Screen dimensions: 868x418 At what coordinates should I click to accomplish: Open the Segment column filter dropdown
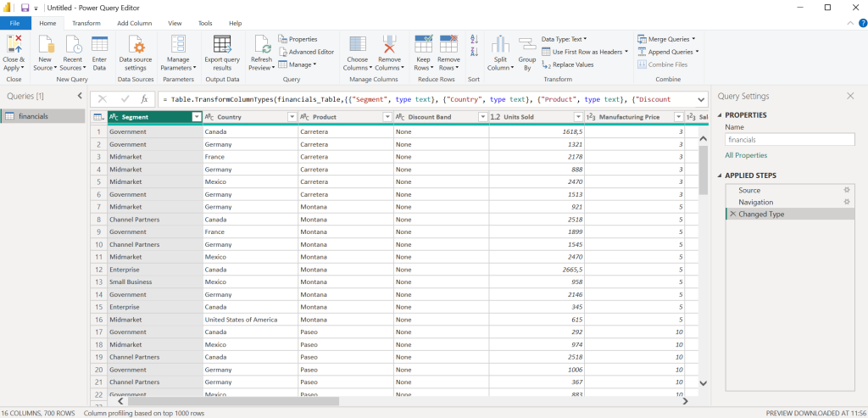click(196, 117)
